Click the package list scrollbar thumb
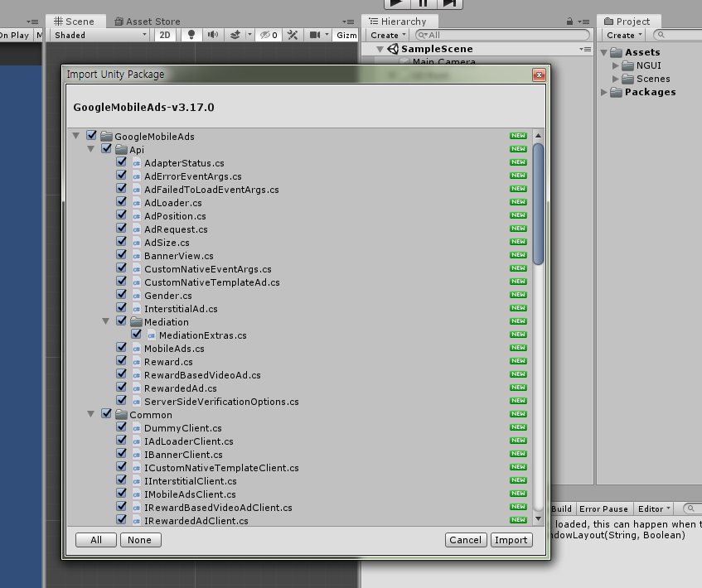 click(538, 204)
